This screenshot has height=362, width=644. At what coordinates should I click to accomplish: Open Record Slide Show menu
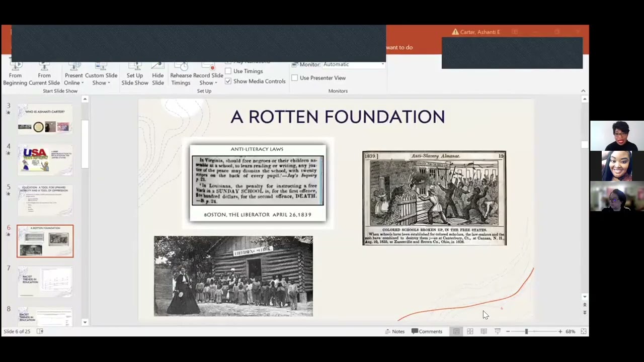tap(208, 74)
